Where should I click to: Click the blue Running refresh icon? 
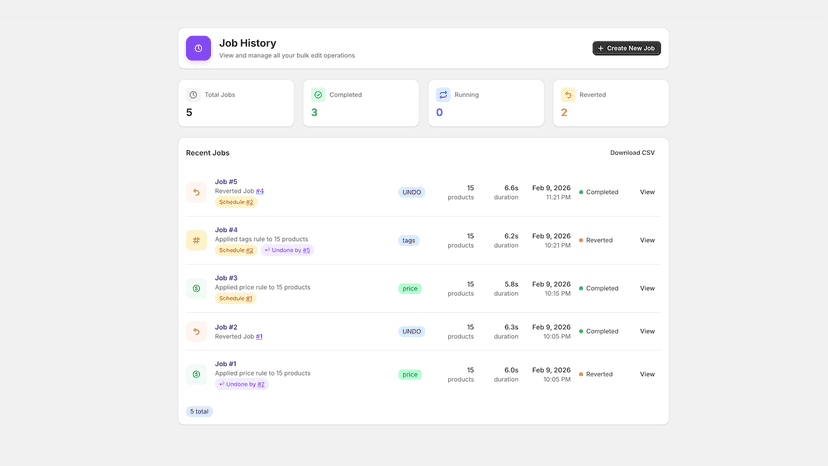pyautogui.click(x=443, y=95)
